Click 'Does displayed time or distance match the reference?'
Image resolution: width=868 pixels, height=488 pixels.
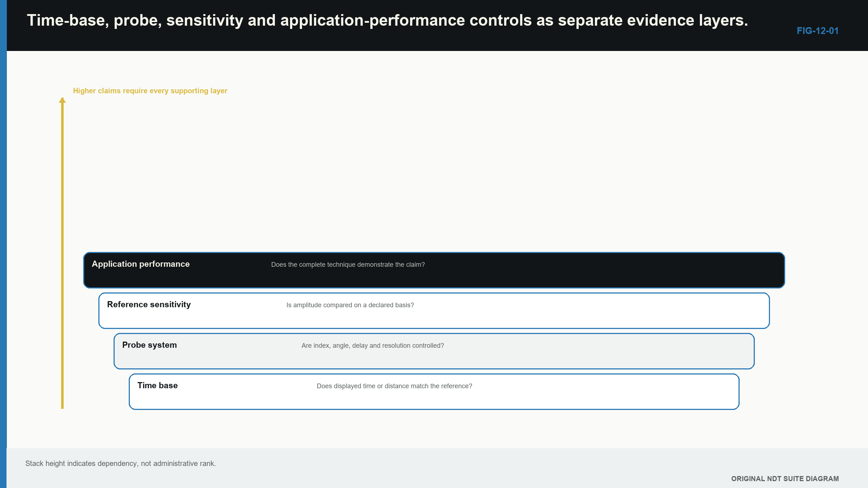[x=395, y=386]
